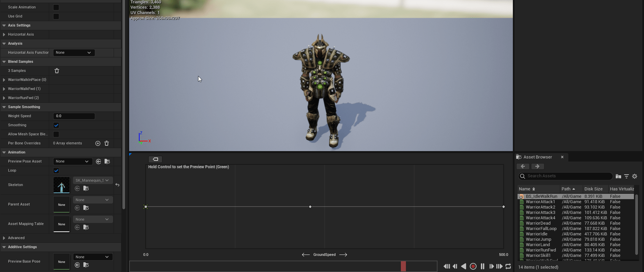This screenshot has height=272, width=644.
Task: Browse to Parent Asset in content browser
Action: point(86,208)
